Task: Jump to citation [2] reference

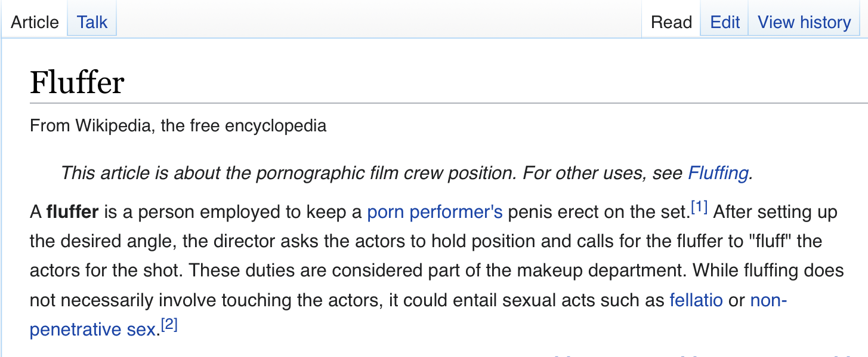Action: point(169,325)
